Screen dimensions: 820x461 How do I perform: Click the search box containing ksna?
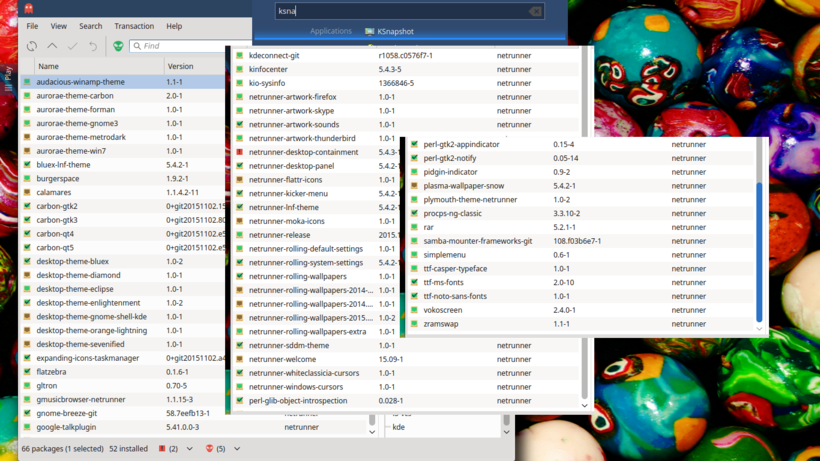pos(409,11)
